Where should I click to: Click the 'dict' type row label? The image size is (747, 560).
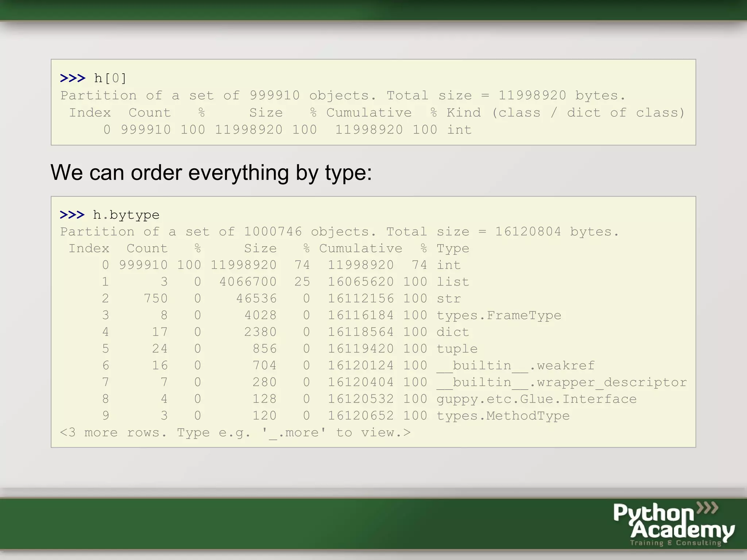point(453,332)
